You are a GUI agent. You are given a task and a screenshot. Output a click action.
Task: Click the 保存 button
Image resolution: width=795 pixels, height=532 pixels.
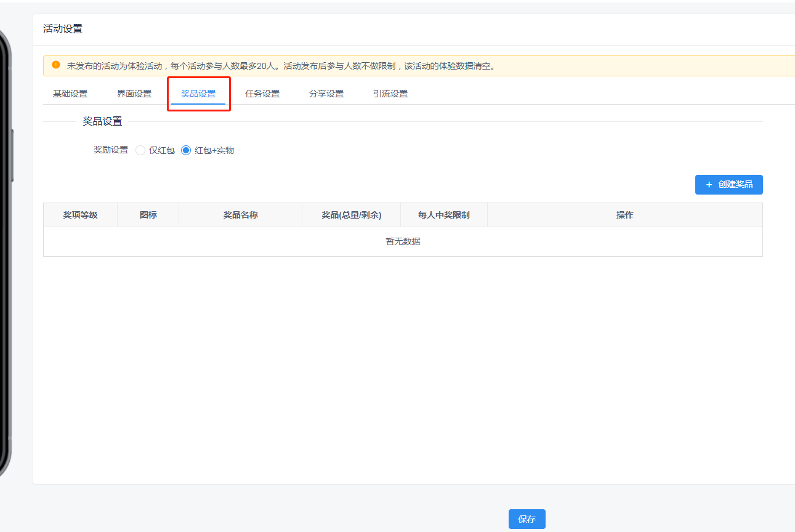click(x=527, y=519)
